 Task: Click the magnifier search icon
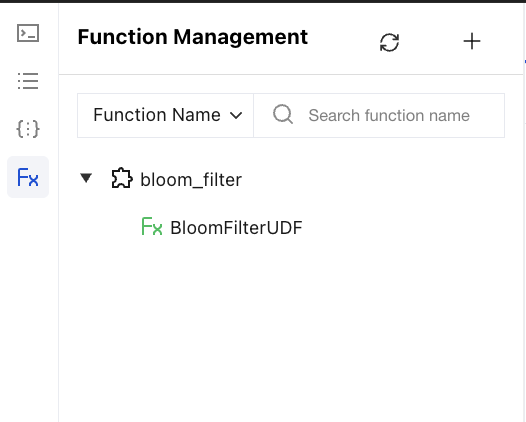click(283, 114)
